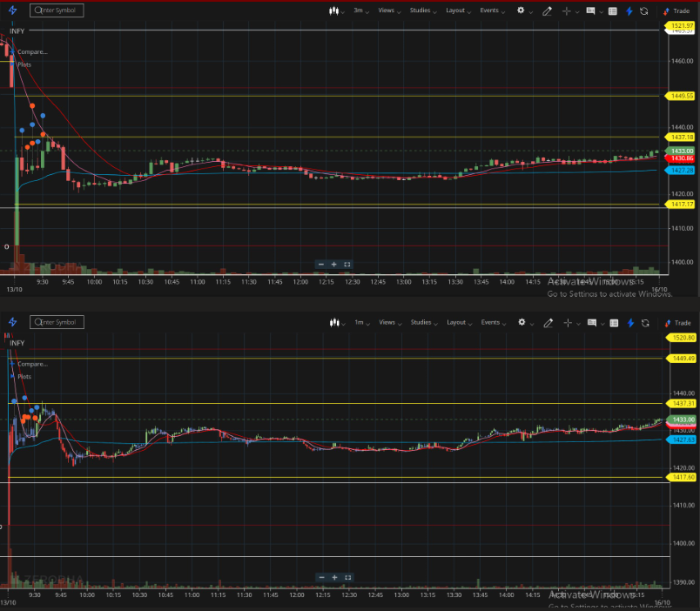Viewport: 700px width, 611px height.
Task: Click the blue 1427.63 price label
Action: pos(681,440)
